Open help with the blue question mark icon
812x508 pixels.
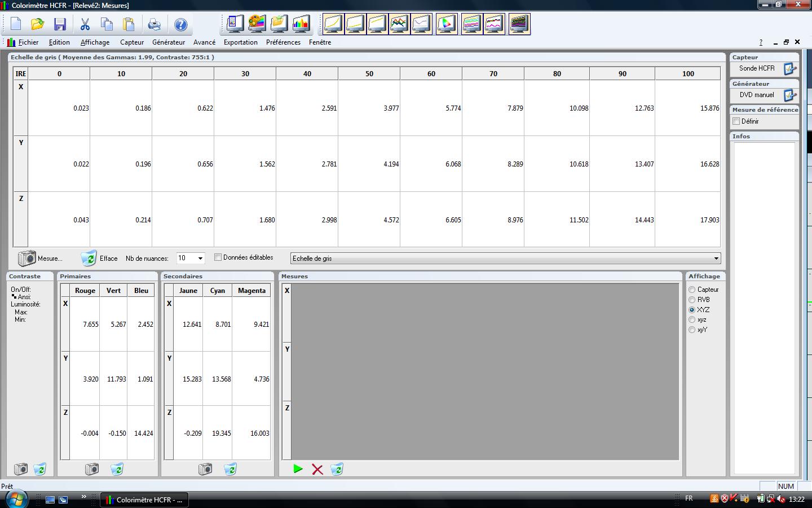180,24
